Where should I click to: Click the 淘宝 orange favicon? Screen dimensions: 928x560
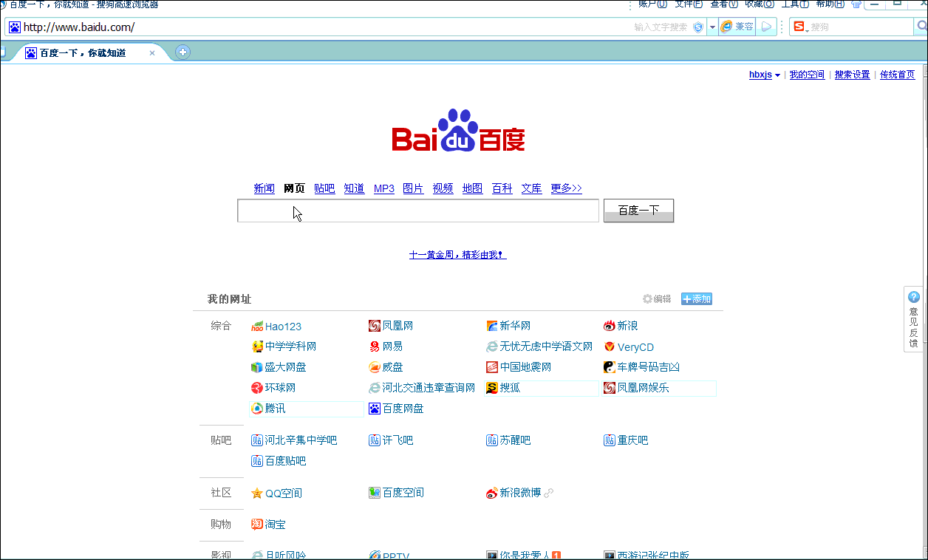257,525
